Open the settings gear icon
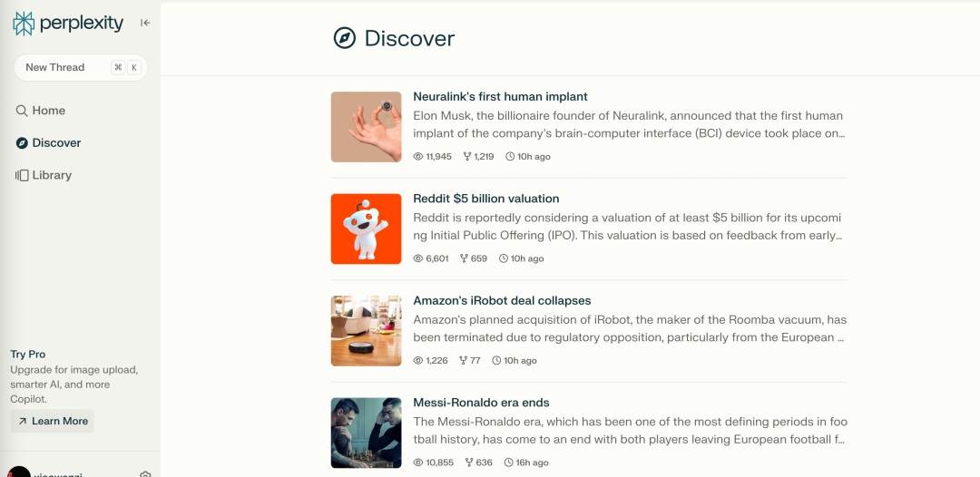The height and width of the screenshot is (477, 980). [145, 474]
